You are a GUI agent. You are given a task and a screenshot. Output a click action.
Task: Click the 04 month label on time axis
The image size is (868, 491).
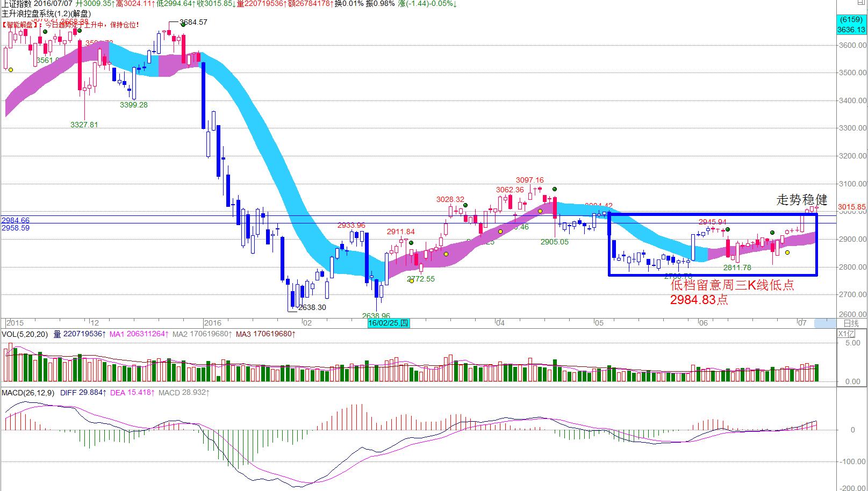(x=500, y=323)
